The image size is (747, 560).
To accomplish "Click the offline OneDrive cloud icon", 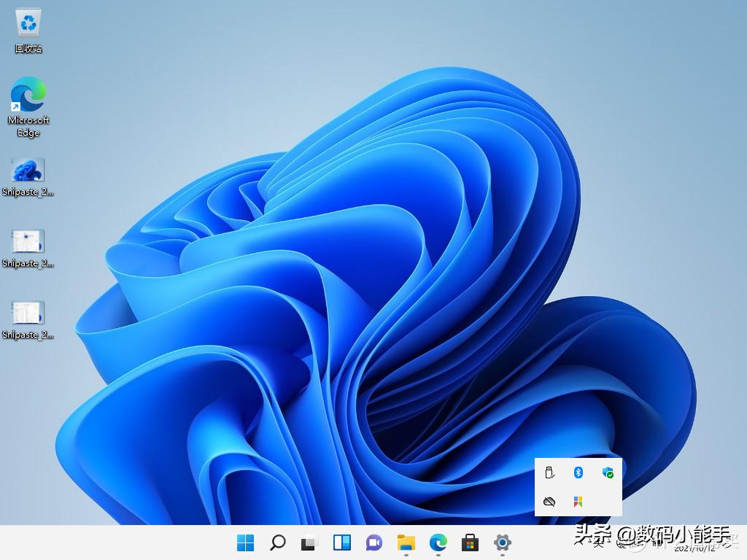I will point(549,502).
